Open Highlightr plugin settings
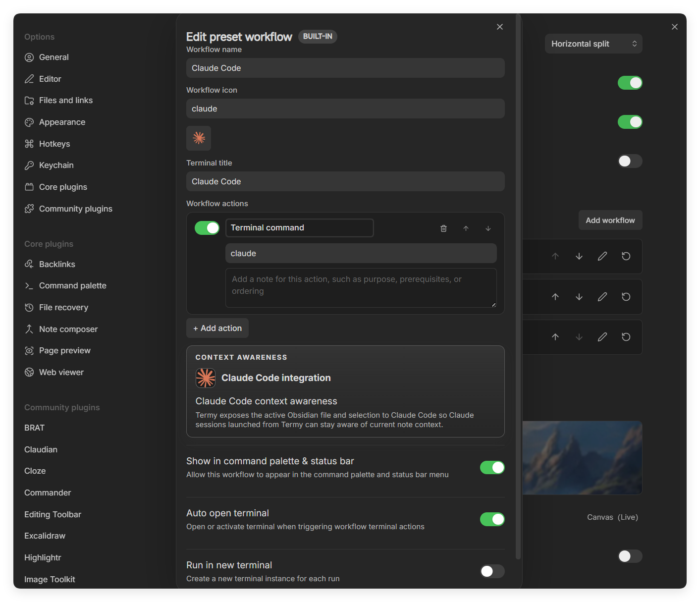The image size is (700, 602). pyautogui.click(x=43, y=558)
